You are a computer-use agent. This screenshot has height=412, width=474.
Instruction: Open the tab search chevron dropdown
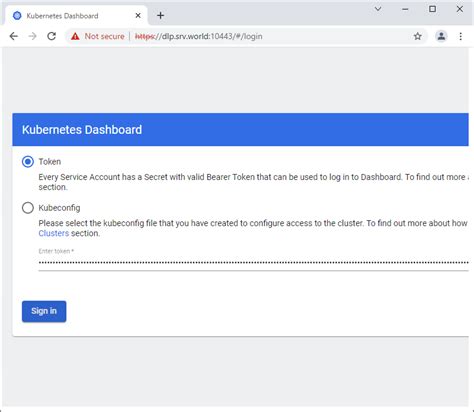[x=378, y=9]
